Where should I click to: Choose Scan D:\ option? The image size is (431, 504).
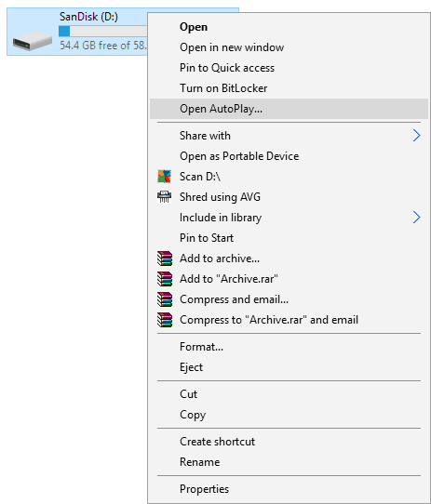point(290,177)
